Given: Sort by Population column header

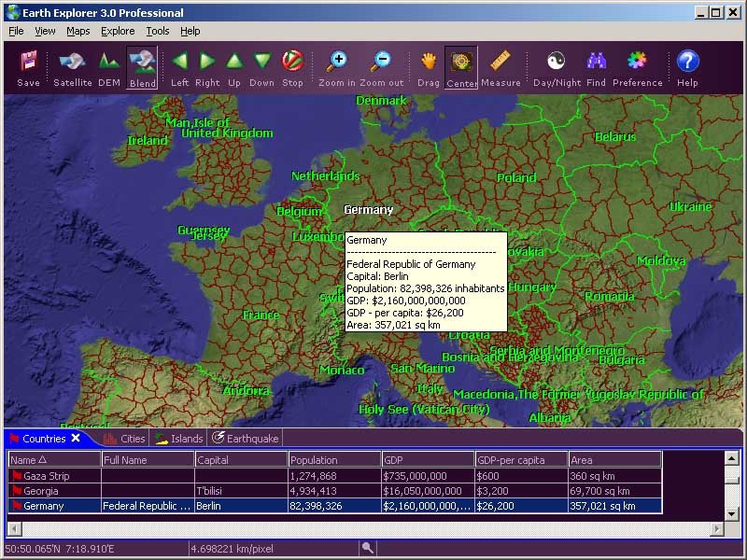Looking at the screenshot, I should coord(335,460).
